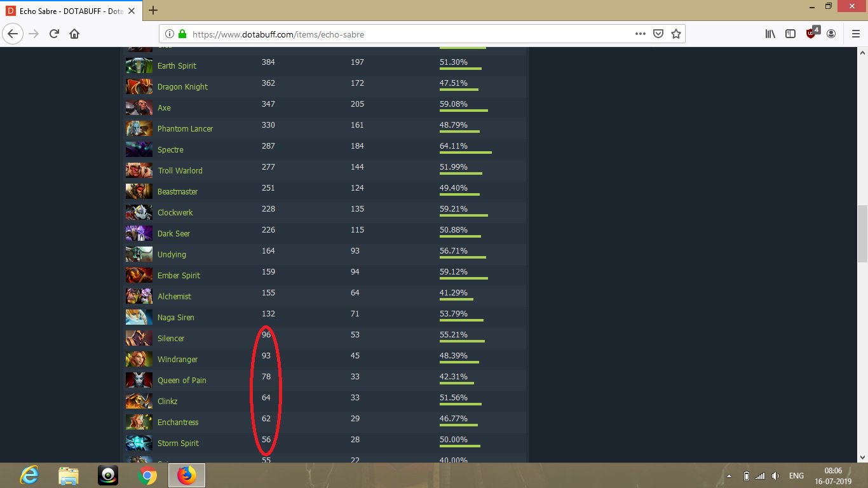Select Alchemist win rate 41.29% value
Viewport: 868px width, 488px height.
coord(454,293)
